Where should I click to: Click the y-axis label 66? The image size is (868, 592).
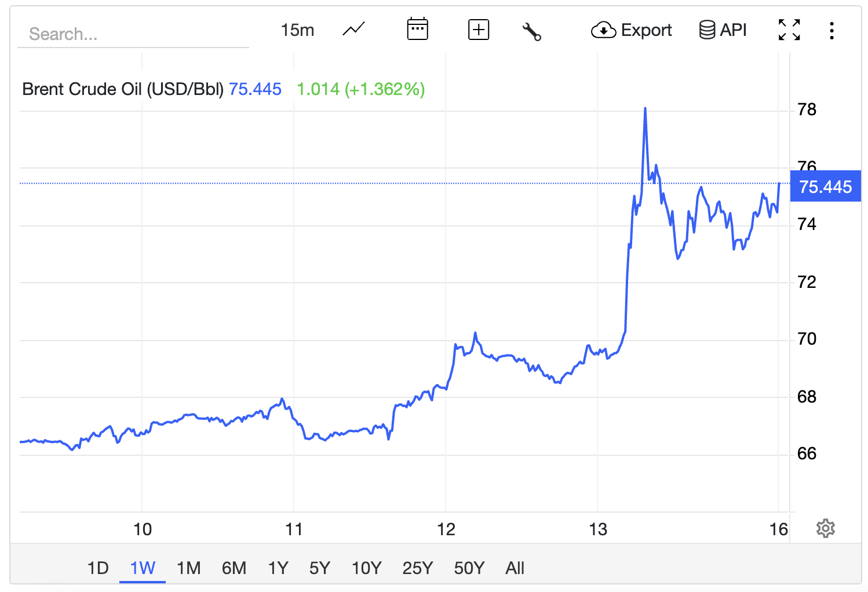[807, 454]
